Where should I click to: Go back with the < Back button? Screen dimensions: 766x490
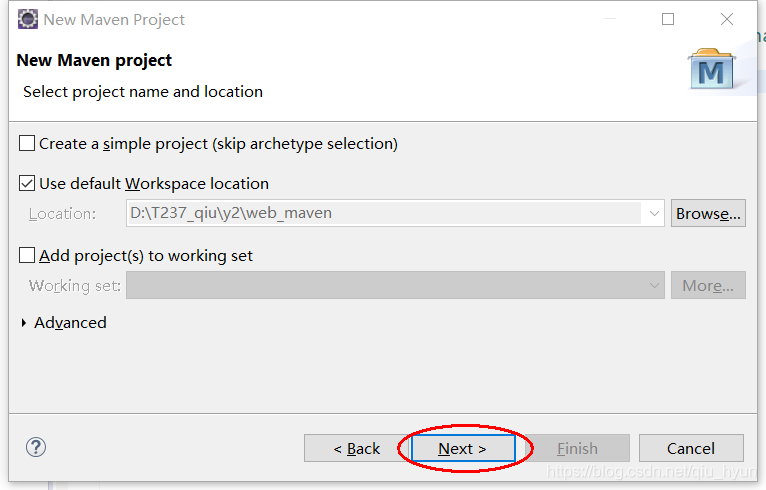point(357,448)
